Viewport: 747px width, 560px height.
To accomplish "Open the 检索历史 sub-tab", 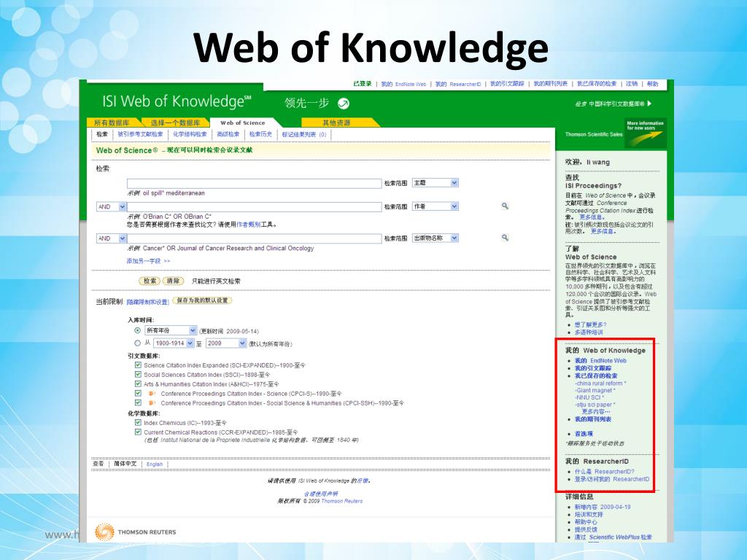I will (260, 134).
